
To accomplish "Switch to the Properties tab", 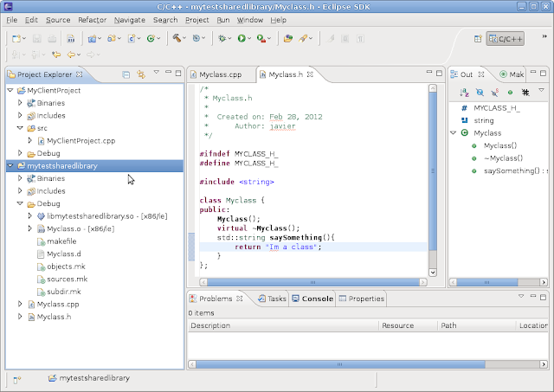I will click(x=362, y=299).
